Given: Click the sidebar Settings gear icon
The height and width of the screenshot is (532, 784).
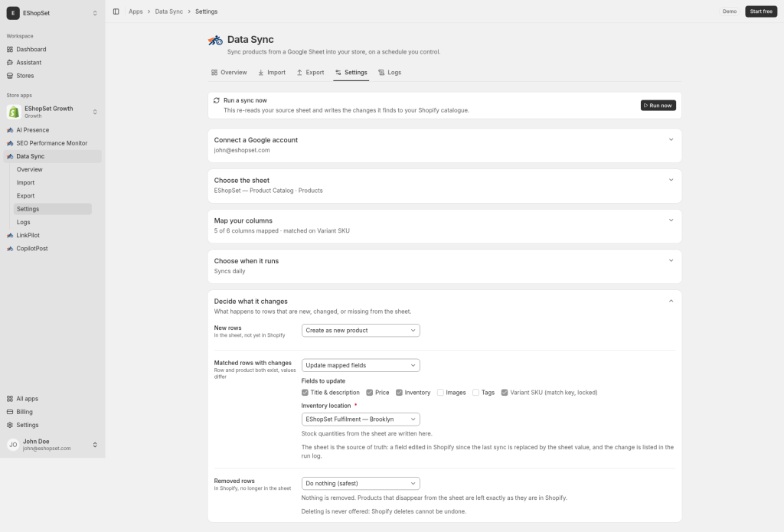Looking at the screenshot, I should [x=10, y=425].
